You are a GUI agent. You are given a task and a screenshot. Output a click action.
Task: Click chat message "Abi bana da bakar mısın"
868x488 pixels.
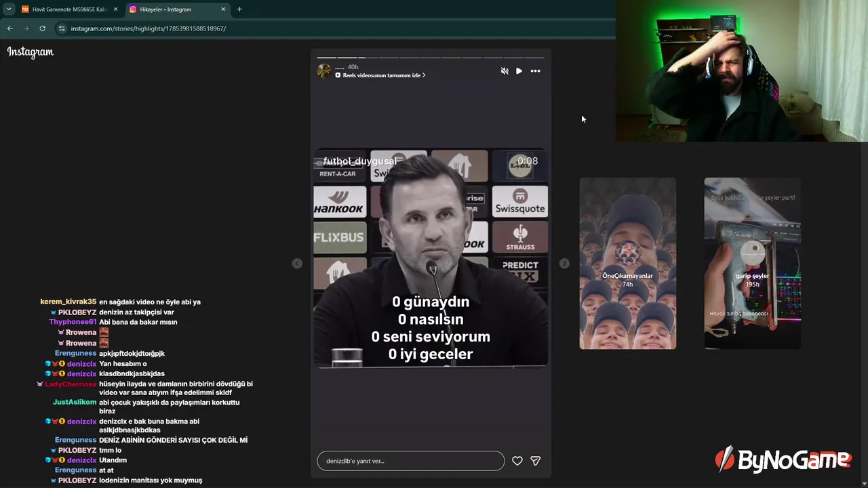pyautogui.click(x=138, y=322)
